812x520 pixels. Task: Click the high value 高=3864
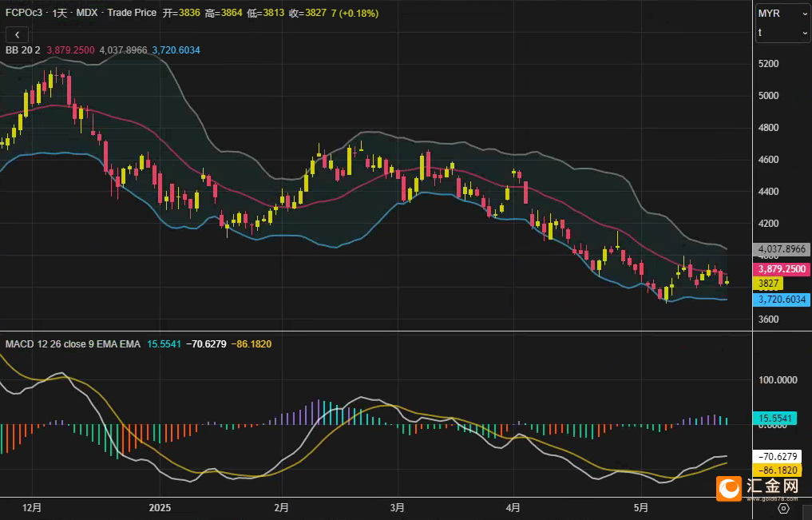click(224, 13)
